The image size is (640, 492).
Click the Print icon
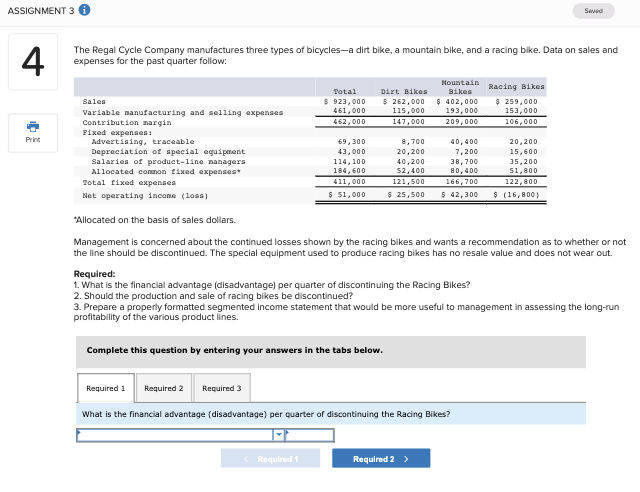[33, 133]
